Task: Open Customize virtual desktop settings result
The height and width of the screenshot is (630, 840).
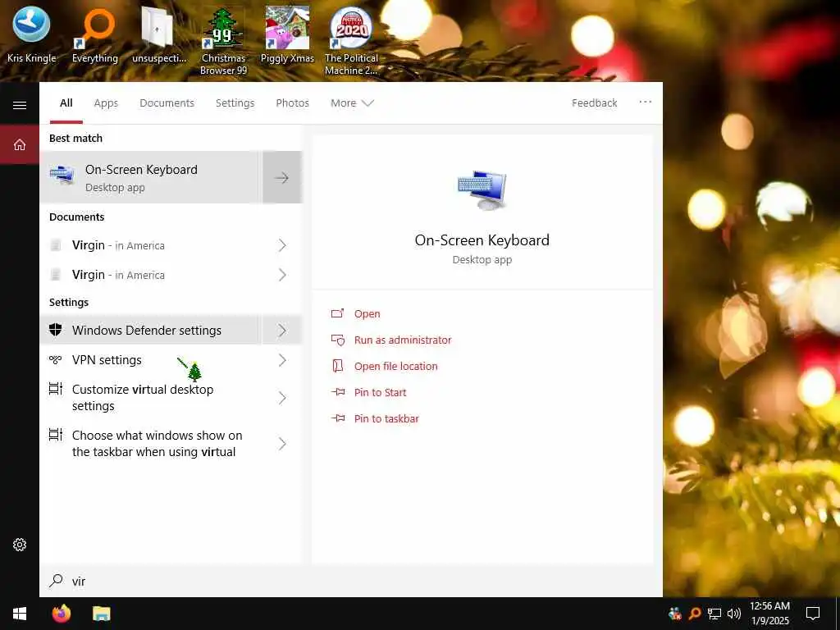Action: pyautogui.click(x=151, y=398)
